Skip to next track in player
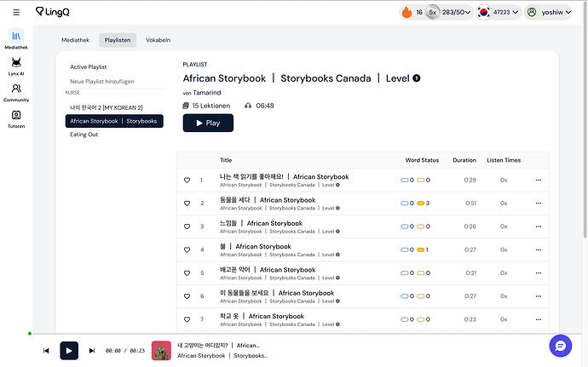 92,351
